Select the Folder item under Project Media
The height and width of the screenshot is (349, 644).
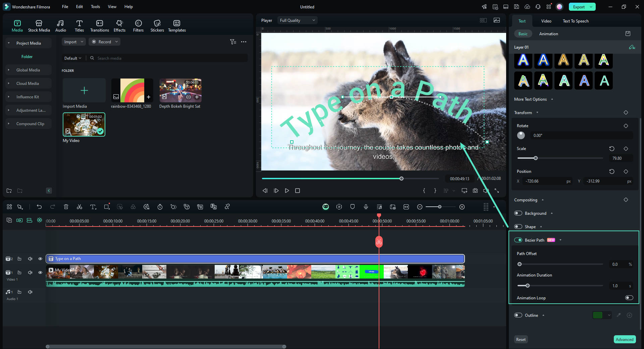pyautogui.click(x=27, y=56)
